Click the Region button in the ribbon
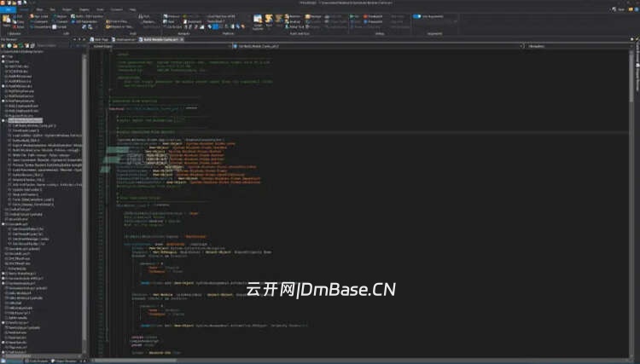 [60, 16]
